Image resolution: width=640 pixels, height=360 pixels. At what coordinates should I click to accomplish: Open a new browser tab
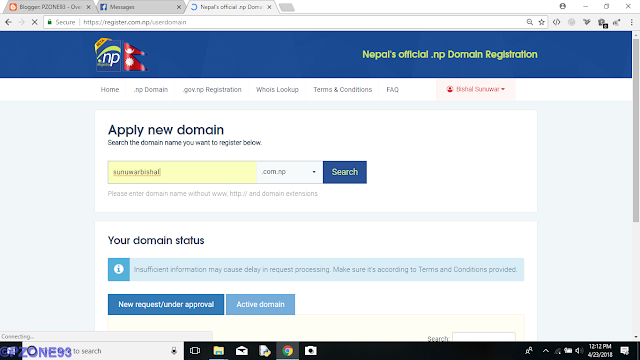(x=287, y=7)
